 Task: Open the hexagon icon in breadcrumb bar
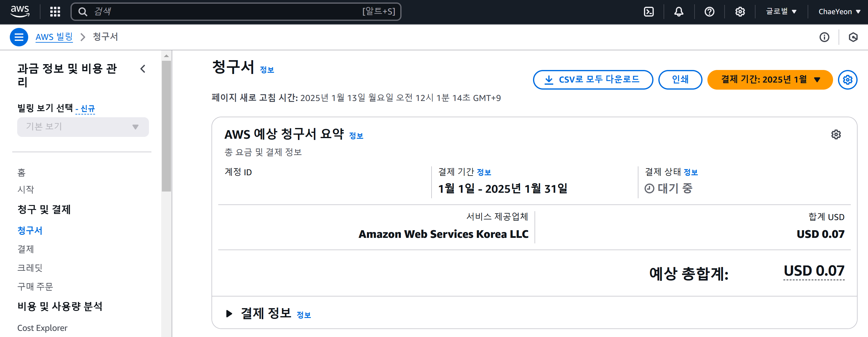(x=853, y=37)
